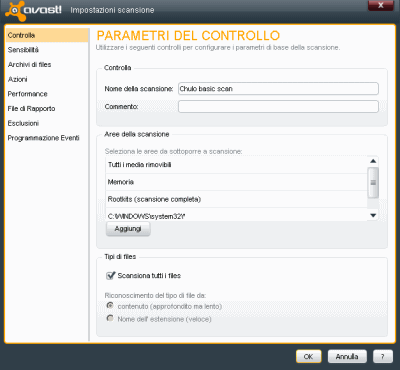400x370 pixels.
Task: Select contenuto (approfondito ma lento) radio
Action: click(x=110, y=305)
